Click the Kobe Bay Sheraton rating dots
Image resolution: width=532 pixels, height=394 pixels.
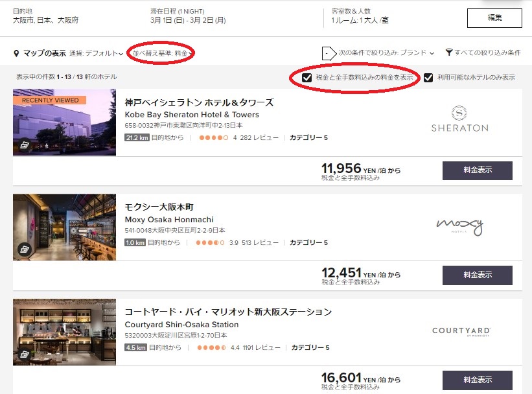click(x=213, y=137)
